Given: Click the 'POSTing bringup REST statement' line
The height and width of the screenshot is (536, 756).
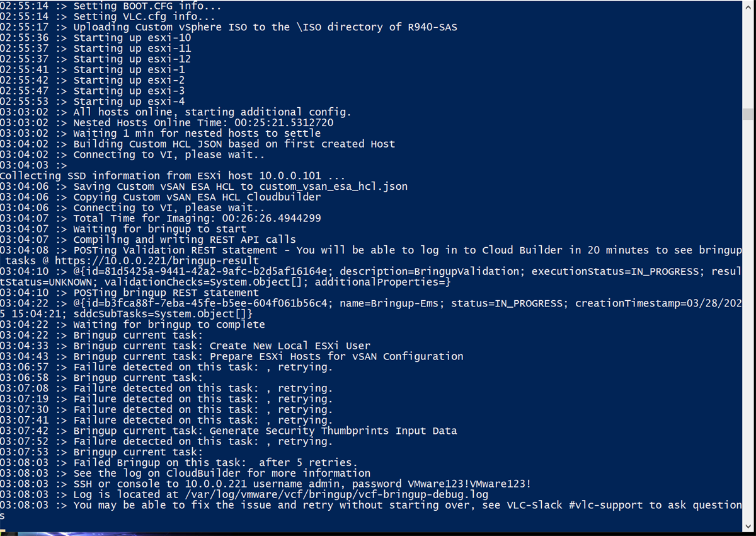Looking at the screenshot, I should coord(129,293).
